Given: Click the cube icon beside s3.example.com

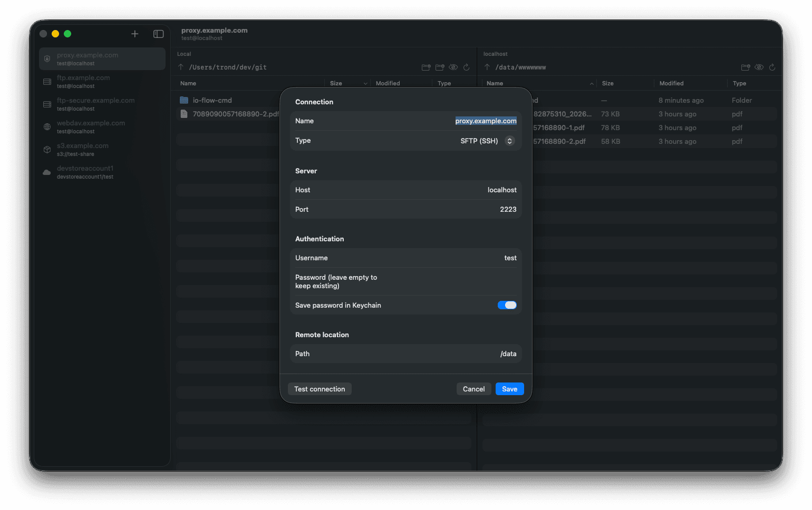Looking at the screenshot, I should pos(47,150).
